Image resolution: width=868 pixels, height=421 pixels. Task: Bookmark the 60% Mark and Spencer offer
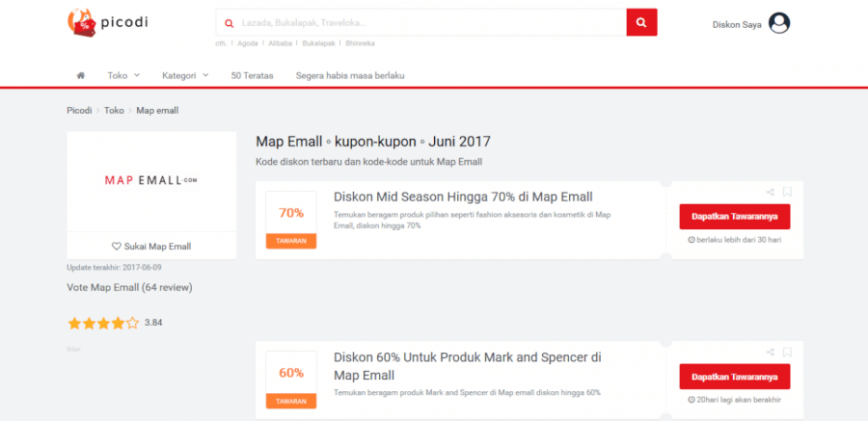[x=787, y=352]
